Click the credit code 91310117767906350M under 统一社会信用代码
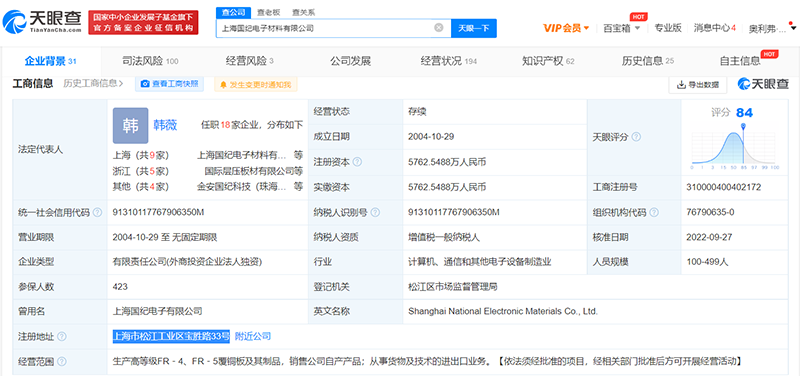The image size is (800, 376). (x=158, y=212)
